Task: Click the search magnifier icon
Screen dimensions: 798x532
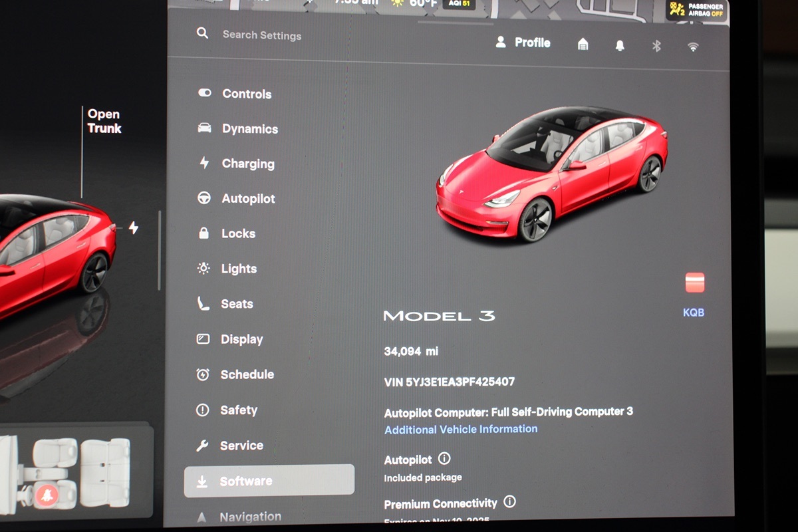Action: (202, 33)
